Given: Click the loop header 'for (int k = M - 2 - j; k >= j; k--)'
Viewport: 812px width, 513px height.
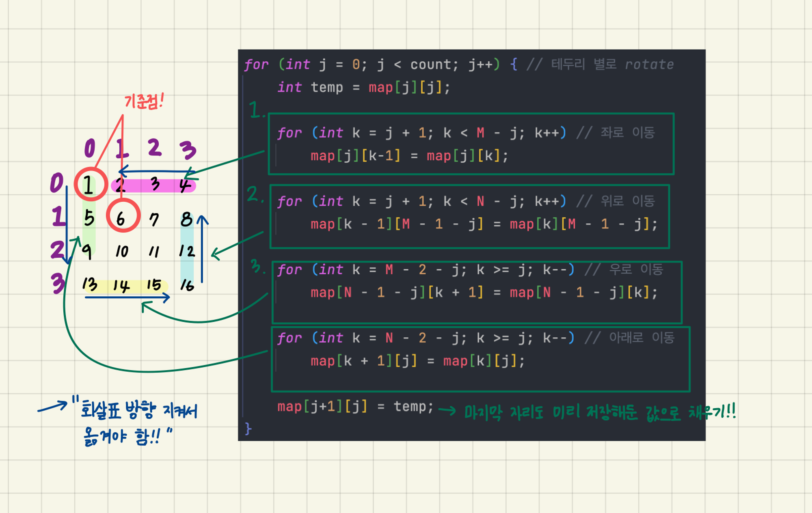Looking at the screenshot, I should (426, 269).
